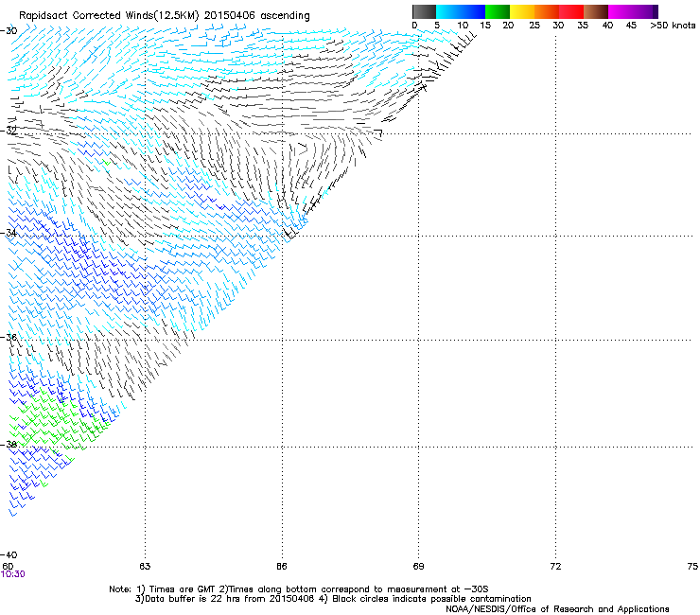Click the 'Times are GMT' note line
The width and height of the screenshot is (700, 615).
click(x=299, y=589)
